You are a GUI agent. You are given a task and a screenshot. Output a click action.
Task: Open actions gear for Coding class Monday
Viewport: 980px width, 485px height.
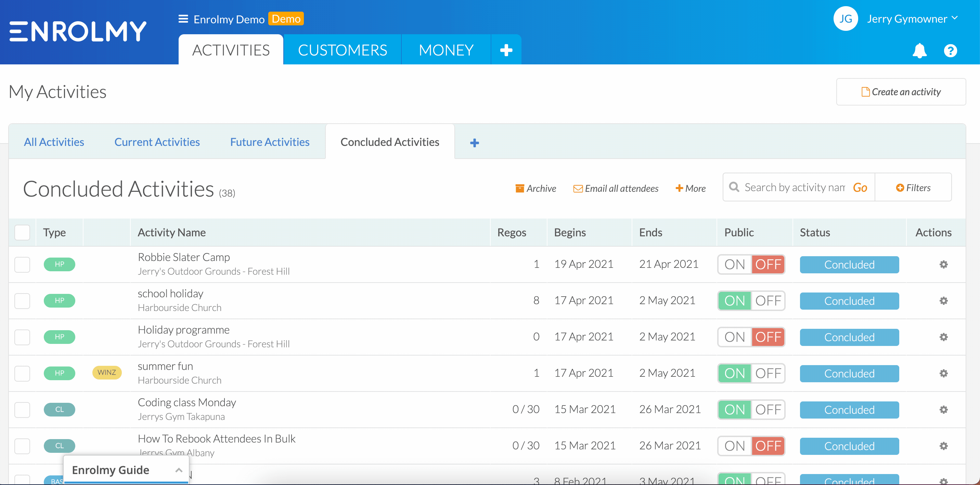943,410
